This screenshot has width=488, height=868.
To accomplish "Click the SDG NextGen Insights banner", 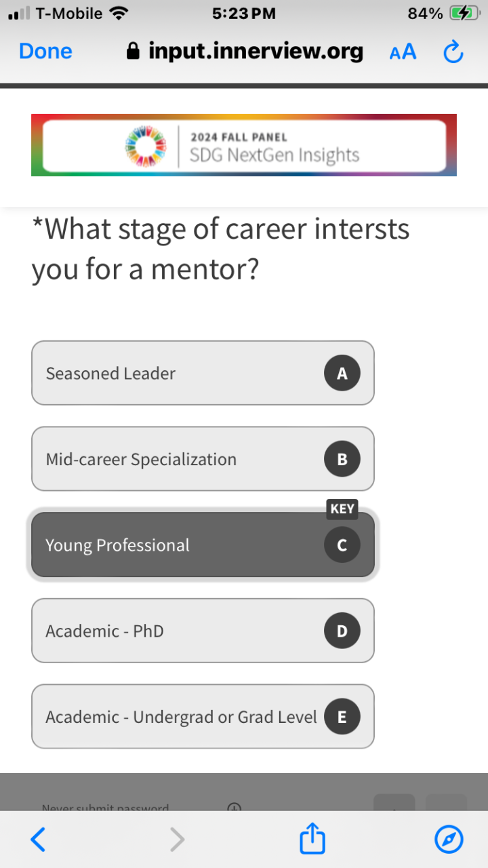I will (x=244, y=145).
